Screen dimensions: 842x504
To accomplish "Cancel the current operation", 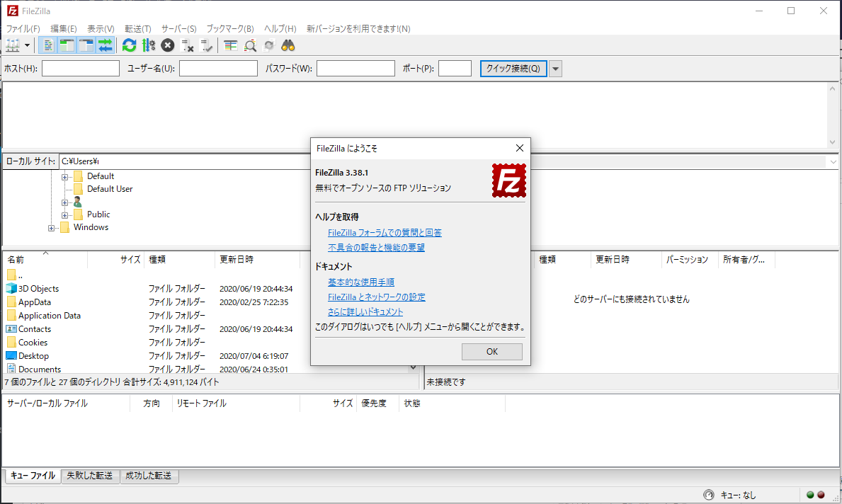I will [167, 45].
